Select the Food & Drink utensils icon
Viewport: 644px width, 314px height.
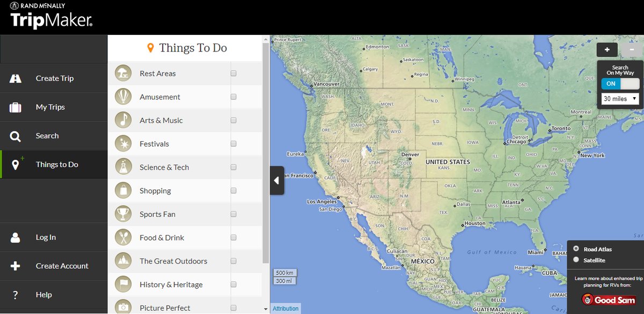tap(123, 238)
